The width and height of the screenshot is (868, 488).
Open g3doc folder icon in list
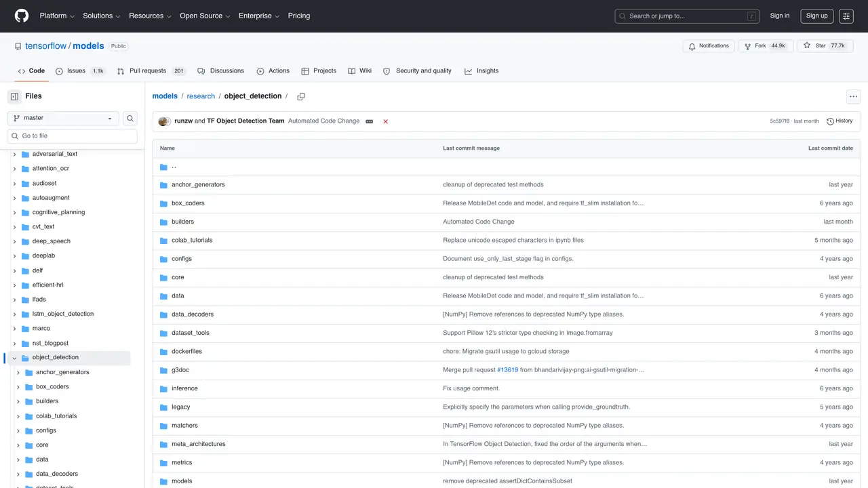pyautogui.click(x=163, y=370)
